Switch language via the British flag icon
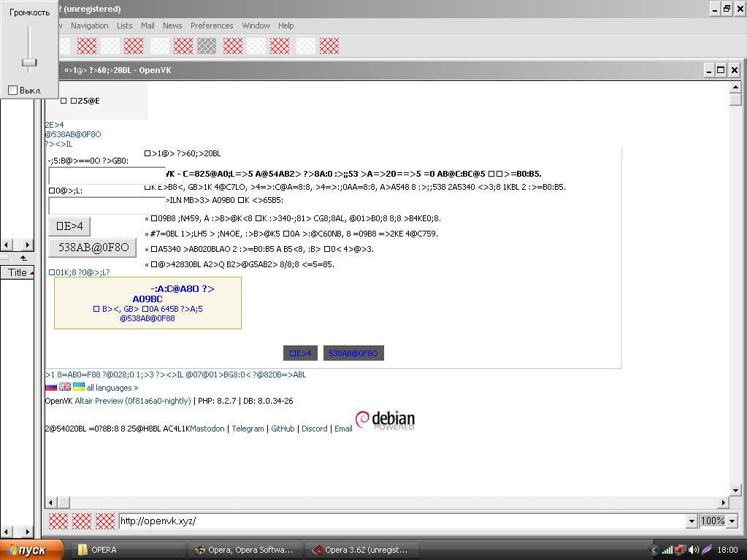This screenshot has height=560, width=747. tap(65, 387)
